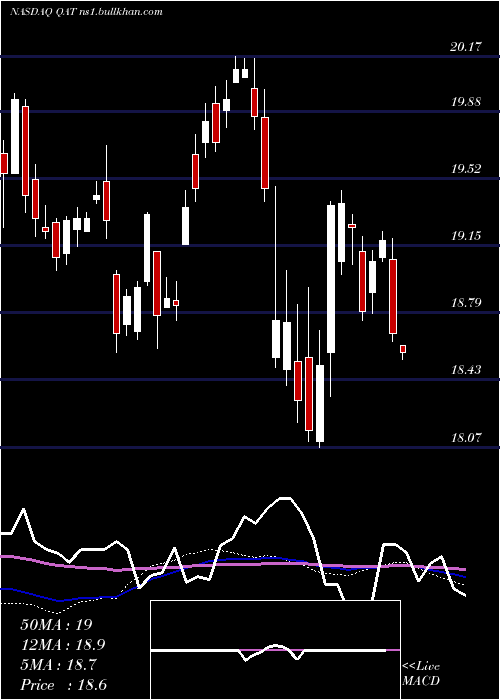Viewport: 500px width, 700px height.
Task: Click the 19.88 price level label
Action: point(466,101)
